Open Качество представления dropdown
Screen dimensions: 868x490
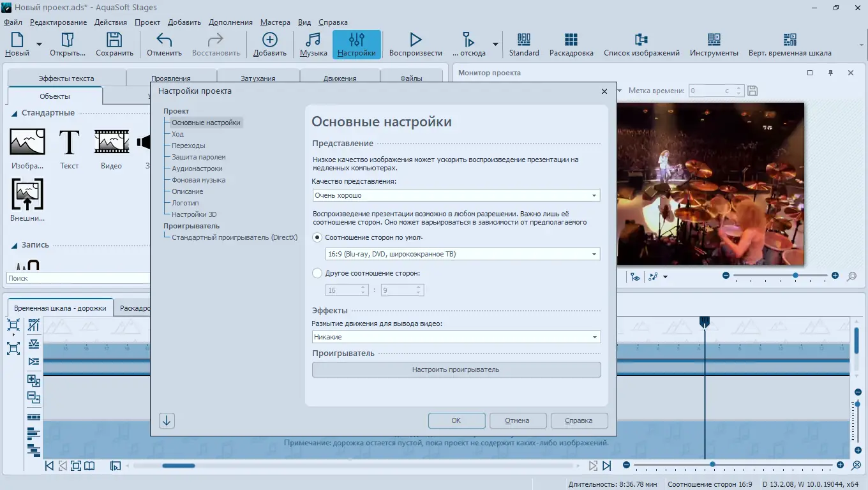click(x=456, y=195)
